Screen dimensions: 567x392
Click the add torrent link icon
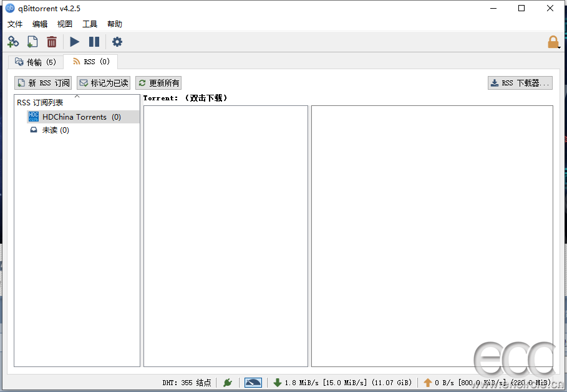13,42
